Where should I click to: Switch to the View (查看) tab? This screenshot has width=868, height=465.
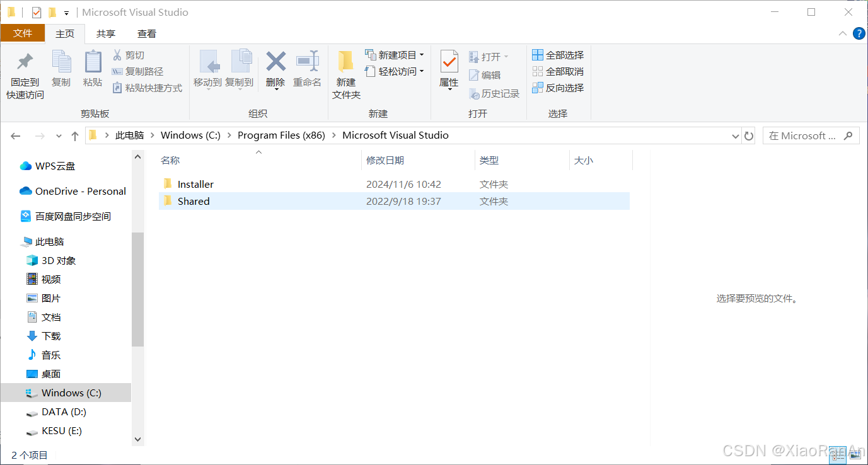point(147,33)
